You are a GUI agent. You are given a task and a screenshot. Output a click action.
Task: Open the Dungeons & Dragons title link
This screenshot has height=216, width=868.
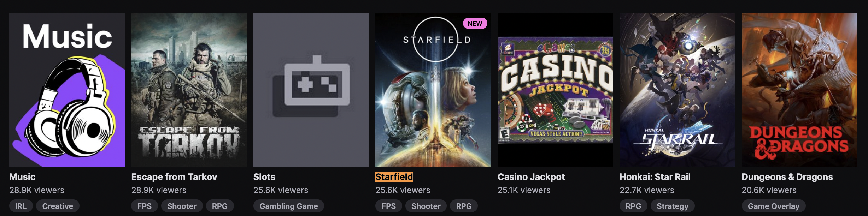coord(787,177)
